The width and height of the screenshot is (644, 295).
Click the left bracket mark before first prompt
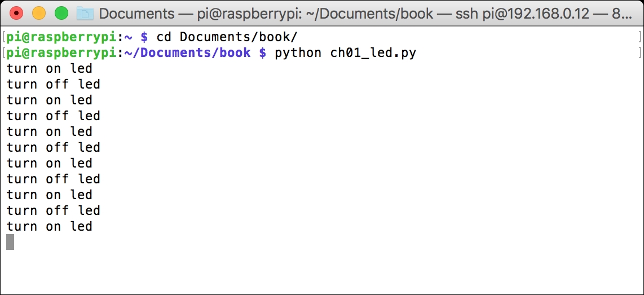click(x=3, y=37)
